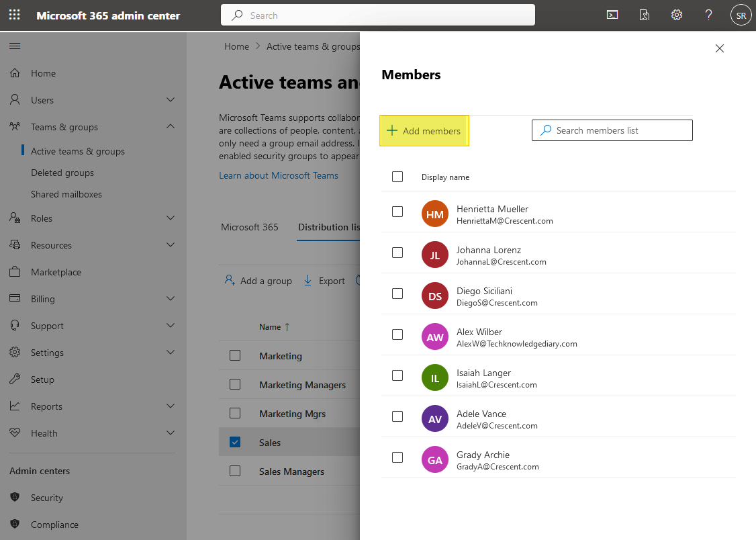The height and width of the screenshot is (540, 756).
Task: Check the box for Henrietta Mueller
Action: point(397,213)
